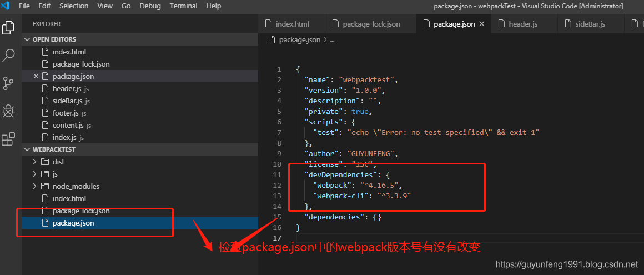
Task: Open the View menu
Action: (105, 6)
